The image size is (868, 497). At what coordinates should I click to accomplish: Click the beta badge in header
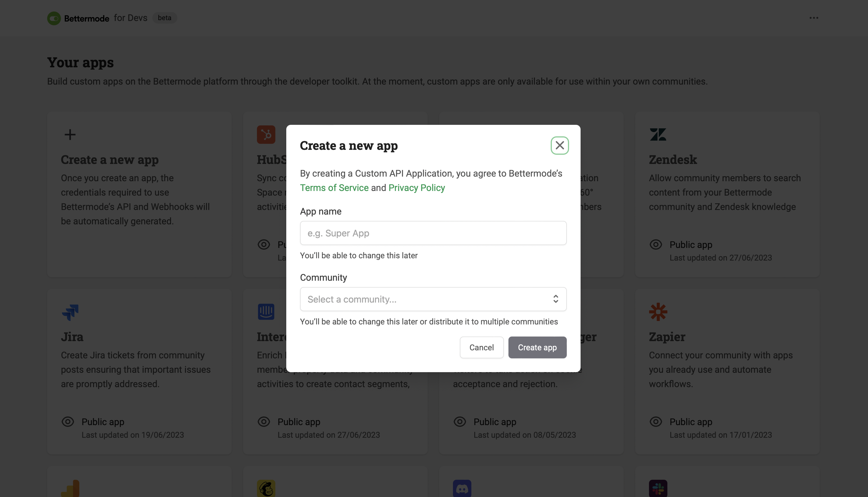click(x=164, y=18)
